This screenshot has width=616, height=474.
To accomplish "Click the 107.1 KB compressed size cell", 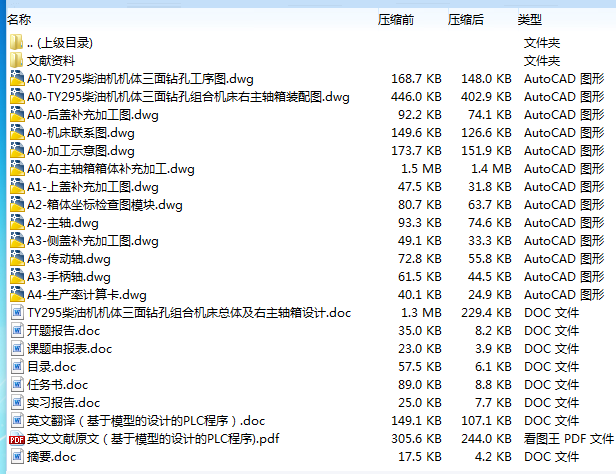I will coord(486,421).
